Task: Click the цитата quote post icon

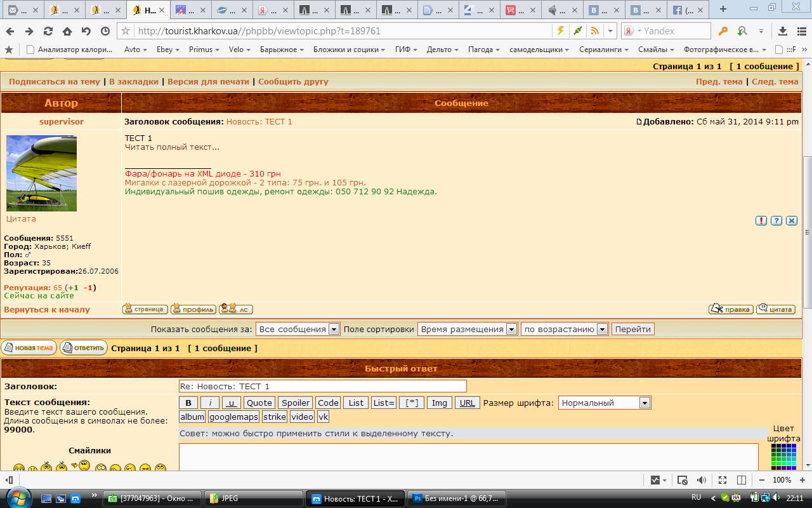Action: coord(776,309)
